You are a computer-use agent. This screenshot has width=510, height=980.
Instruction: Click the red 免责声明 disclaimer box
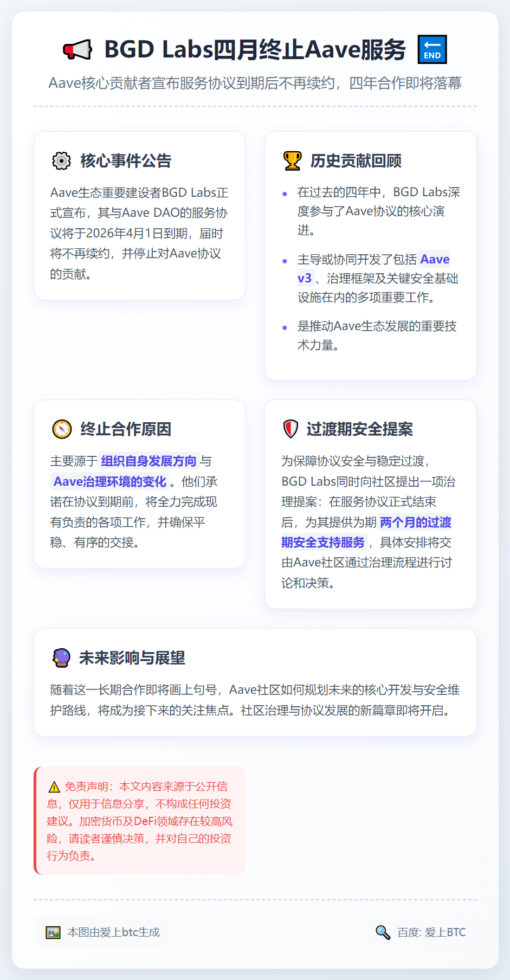pos(139,821)
